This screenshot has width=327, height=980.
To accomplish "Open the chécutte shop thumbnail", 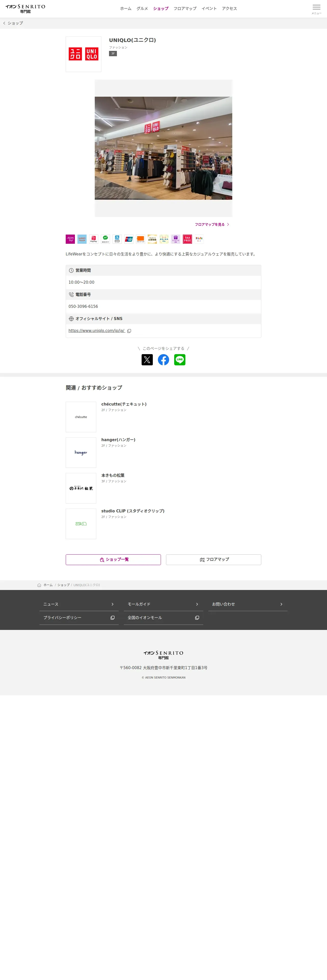I will click(81, 417).
